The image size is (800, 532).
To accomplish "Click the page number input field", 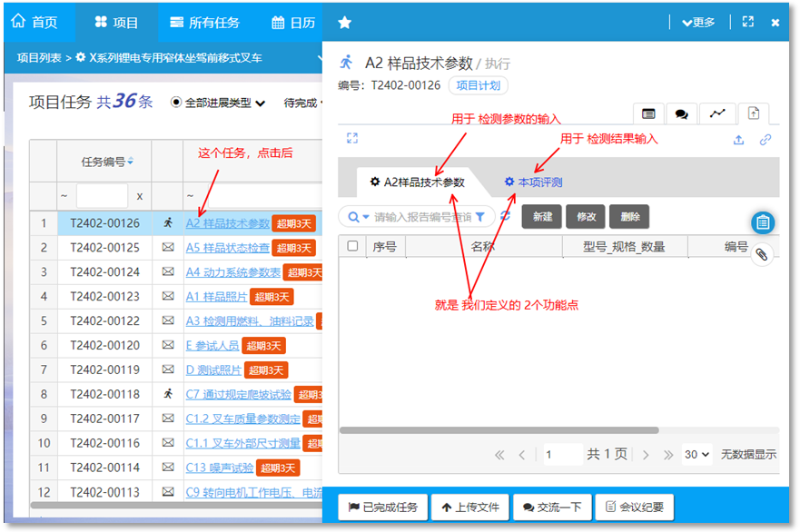I will tap(562, 454).
